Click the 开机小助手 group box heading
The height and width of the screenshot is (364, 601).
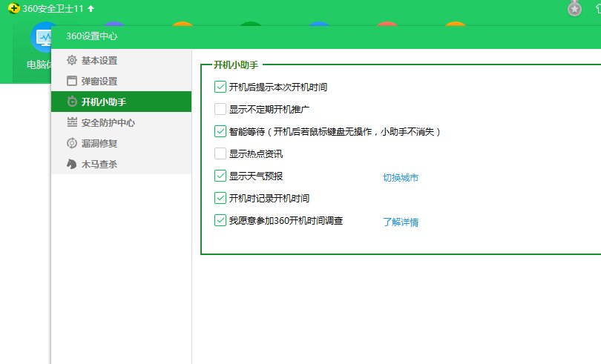coord(236,64)
